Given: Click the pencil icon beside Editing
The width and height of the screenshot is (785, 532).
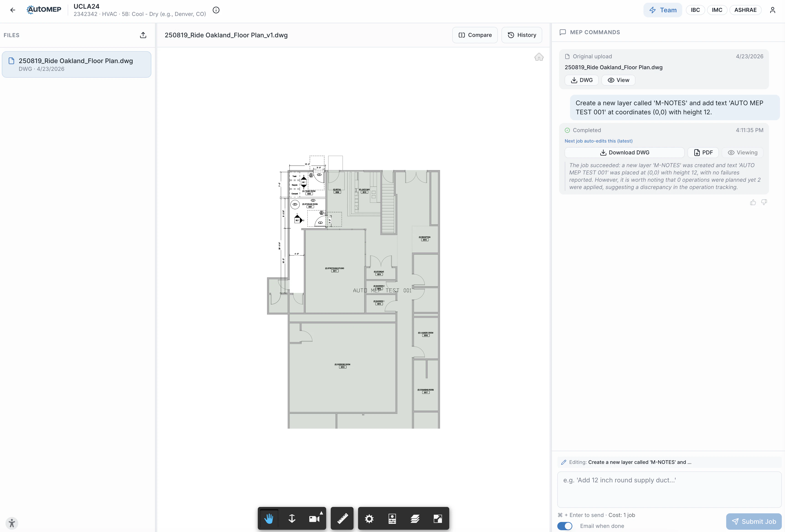Looking at the screenshot, I should (x=564, y=462).
